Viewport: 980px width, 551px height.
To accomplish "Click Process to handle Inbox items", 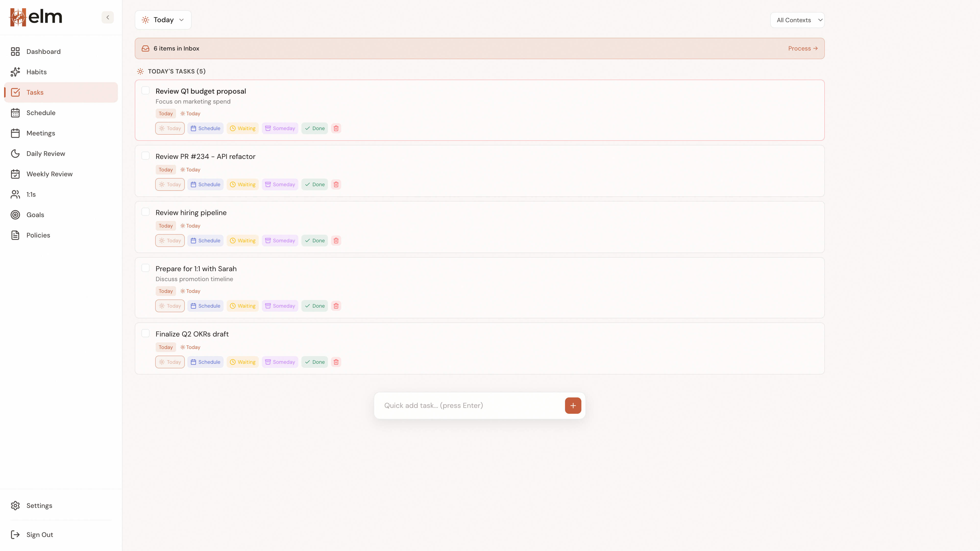I will point(803,48).
